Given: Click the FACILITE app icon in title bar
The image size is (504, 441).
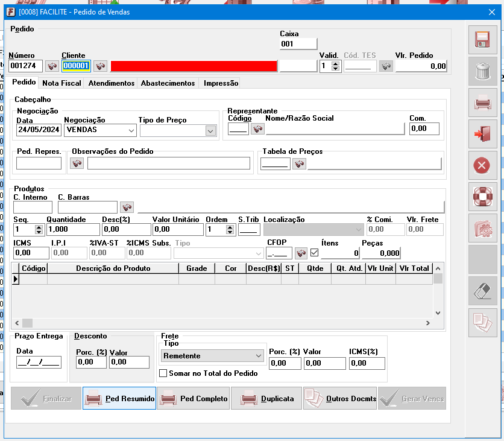Looking at the screenshot, I should tap(11, 12).
